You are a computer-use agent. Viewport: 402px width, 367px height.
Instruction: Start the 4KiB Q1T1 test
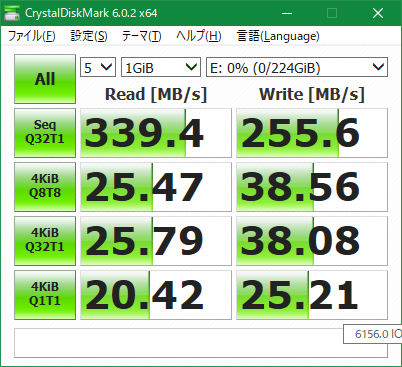tap(45, 295)
